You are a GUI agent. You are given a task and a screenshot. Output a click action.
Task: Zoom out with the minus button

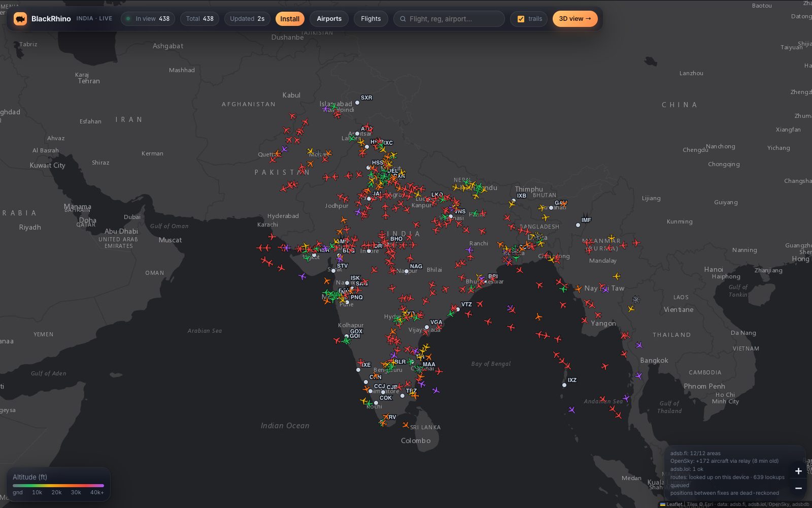pos(798,488)
